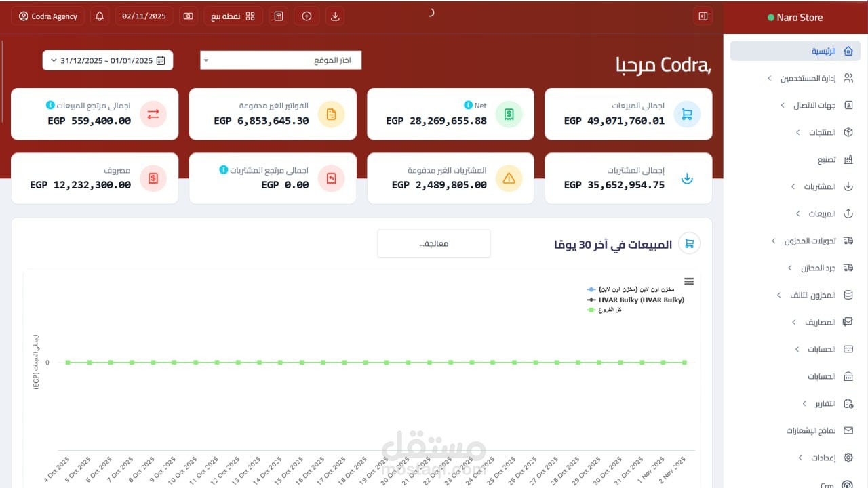
Task: Open the اختر الموقع dropdown
Action: [280, 60]
